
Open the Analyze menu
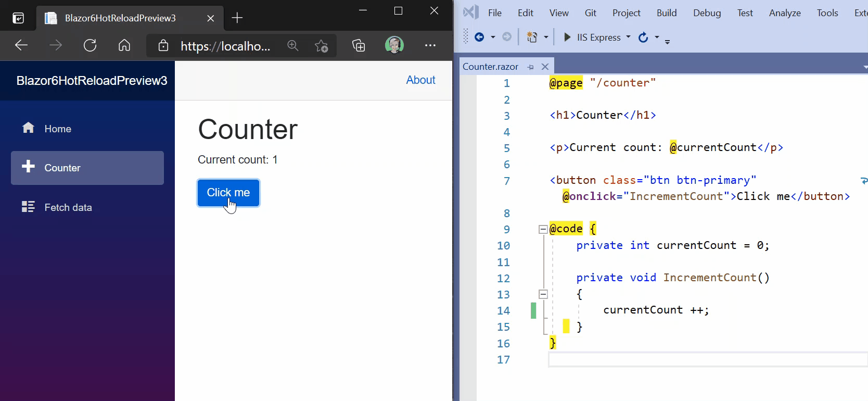click(x=785, y=13)
